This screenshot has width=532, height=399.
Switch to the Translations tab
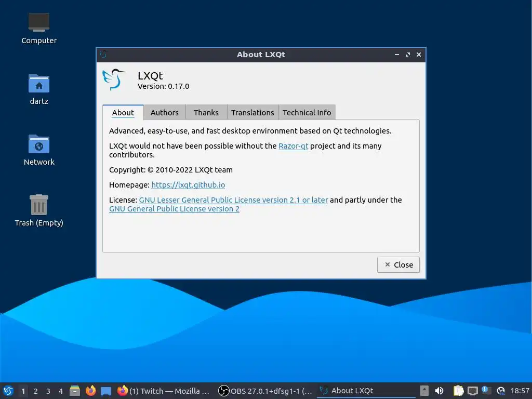253,112
